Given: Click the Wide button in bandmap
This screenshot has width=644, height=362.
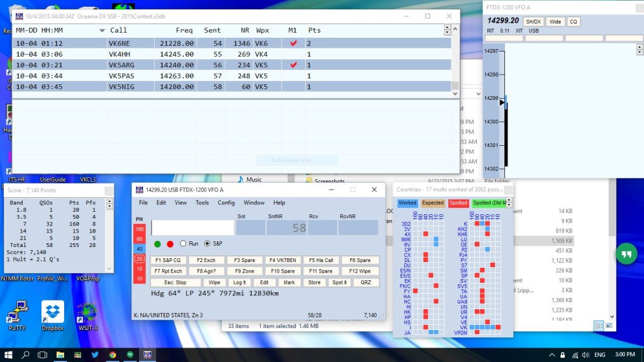Looking at the screenshot, I should [x=555, y=22].
